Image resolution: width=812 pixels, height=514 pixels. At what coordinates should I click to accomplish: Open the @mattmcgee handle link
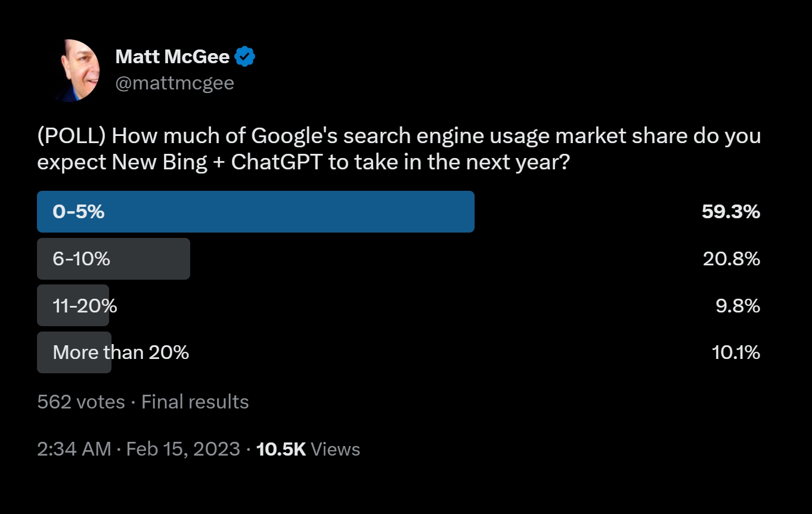[x=175, y=83]
